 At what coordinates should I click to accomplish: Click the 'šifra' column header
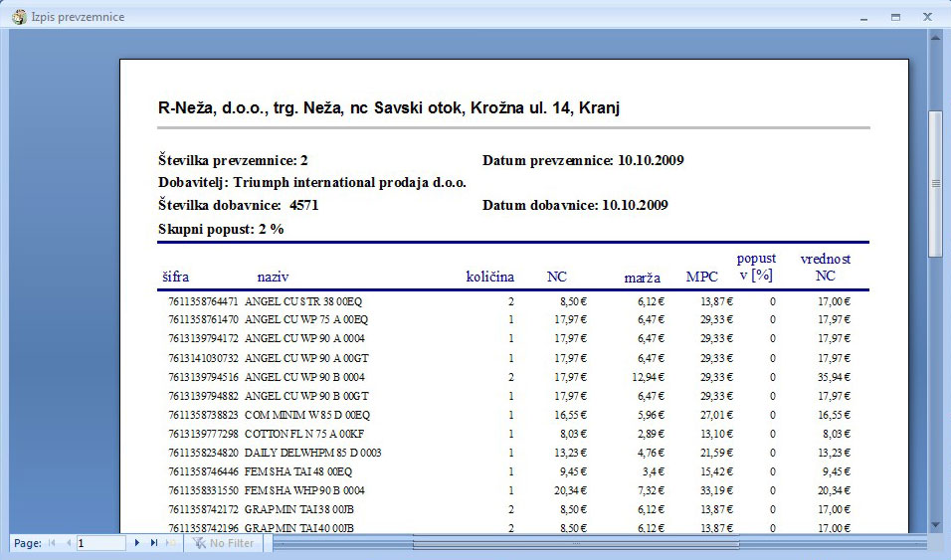175,277
